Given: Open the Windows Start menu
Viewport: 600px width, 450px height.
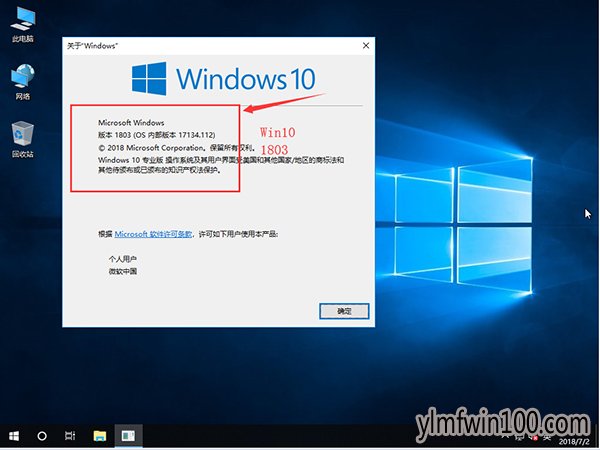Looking at the screenshot, I should (14, 436).
